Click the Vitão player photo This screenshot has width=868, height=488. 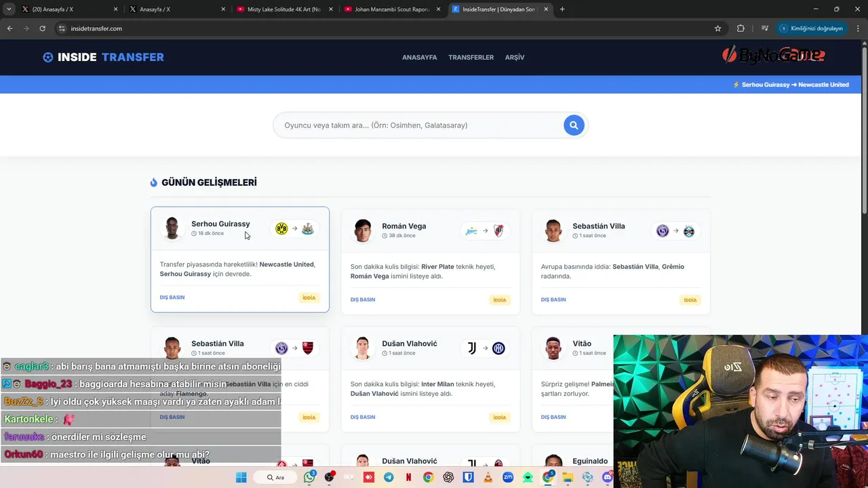click(553, 348)
